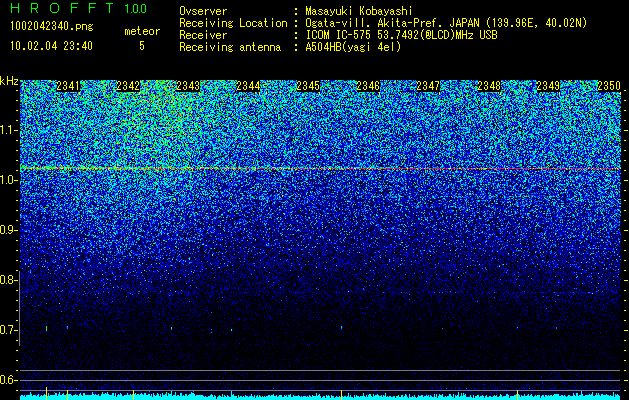Viewport: 629px width, 400px height.
Task: Select observer name Masayuki Kobayashi
Action: pyautogui.click(x=359, y=11)
